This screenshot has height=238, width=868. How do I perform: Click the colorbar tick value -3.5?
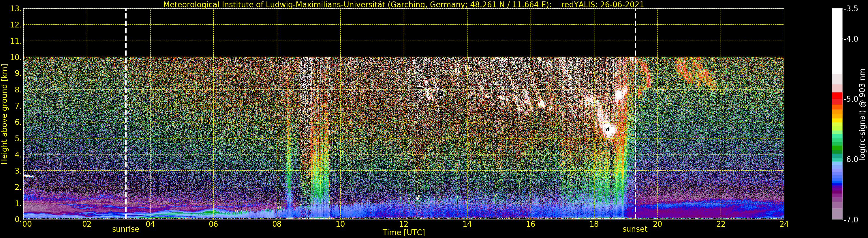point(851,9)
